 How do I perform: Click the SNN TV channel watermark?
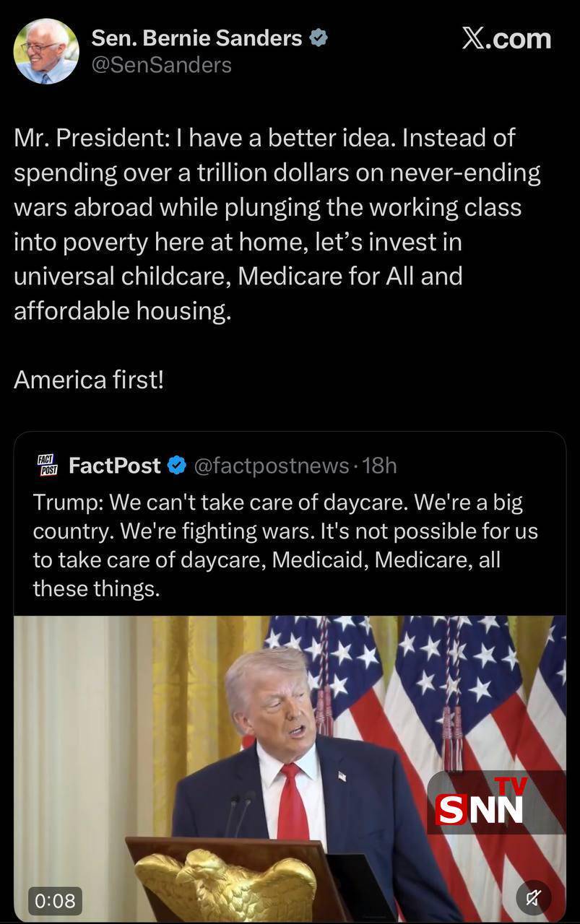pyautogui.click(x=480, y=801)
